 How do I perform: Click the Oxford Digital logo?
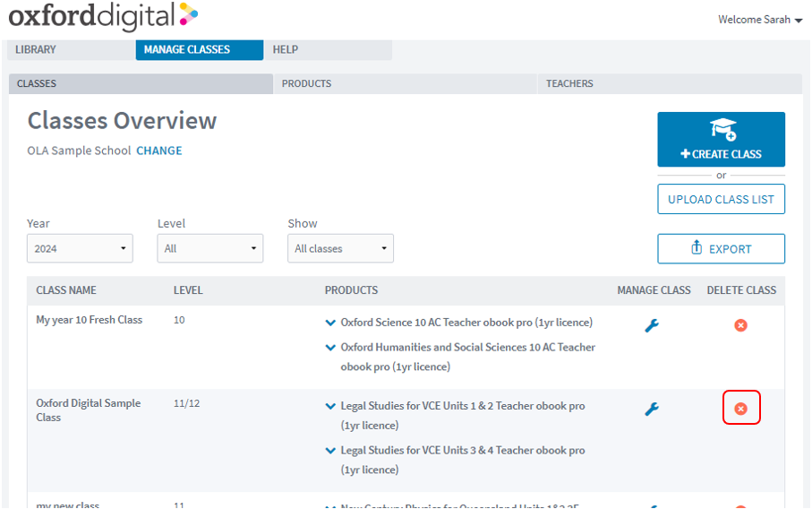pyautogui.click(x=103, y=15)
